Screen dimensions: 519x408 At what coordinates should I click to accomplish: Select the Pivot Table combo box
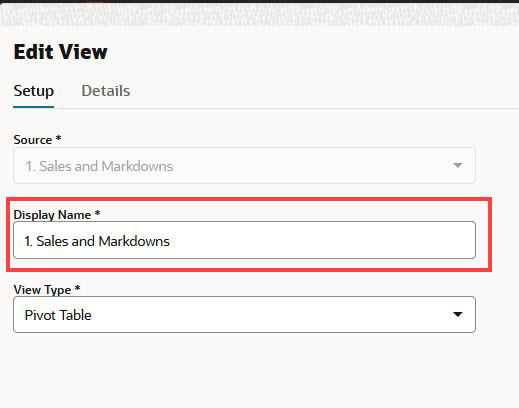(x=244, y=314)
